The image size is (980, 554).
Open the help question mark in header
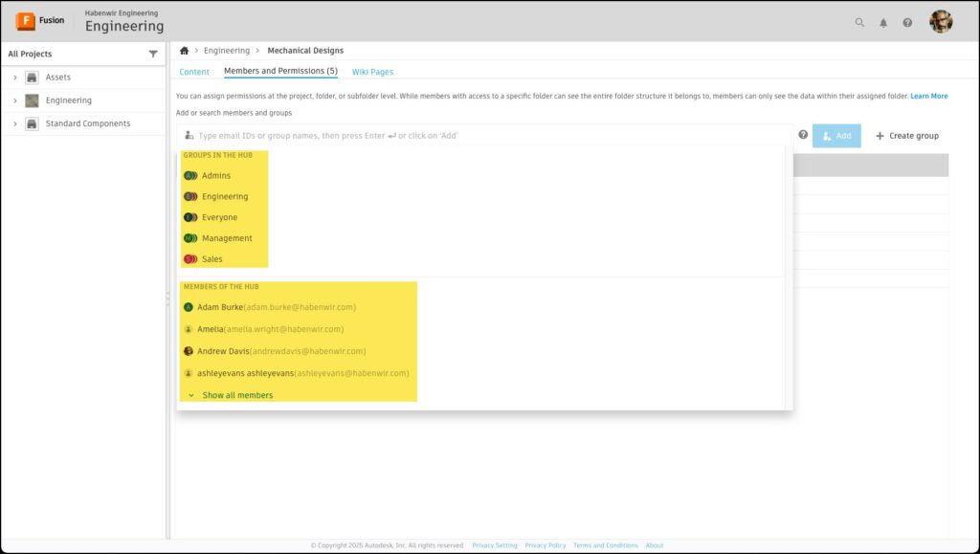point(907,22)
